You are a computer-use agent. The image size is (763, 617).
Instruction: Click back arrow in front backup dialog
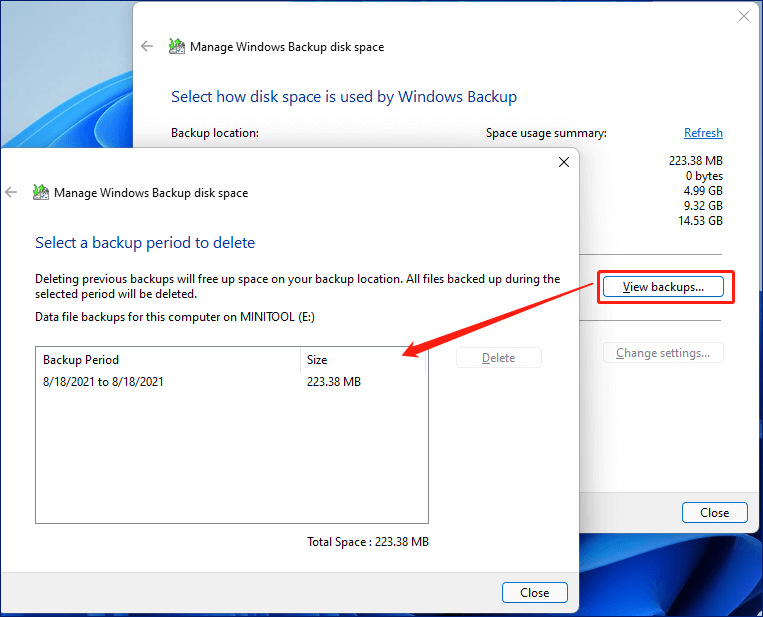click(11, 192)
